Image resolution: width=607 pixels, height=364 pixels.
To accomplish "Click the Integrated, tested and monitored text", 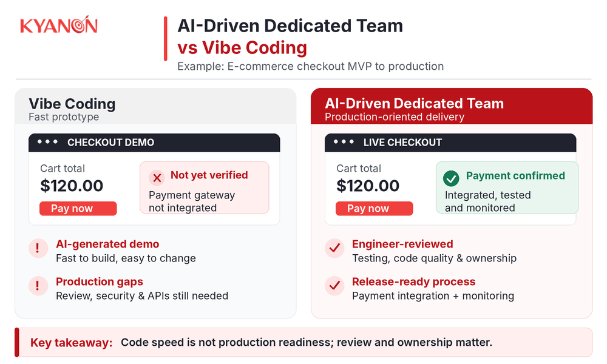I will click(488, 201).
